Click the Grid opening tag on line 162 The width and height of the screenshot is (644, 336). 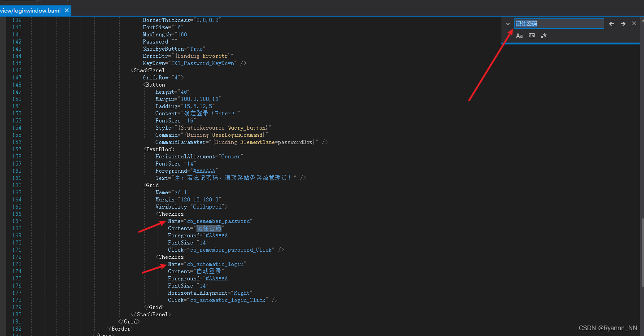click(x=151, y=185)
